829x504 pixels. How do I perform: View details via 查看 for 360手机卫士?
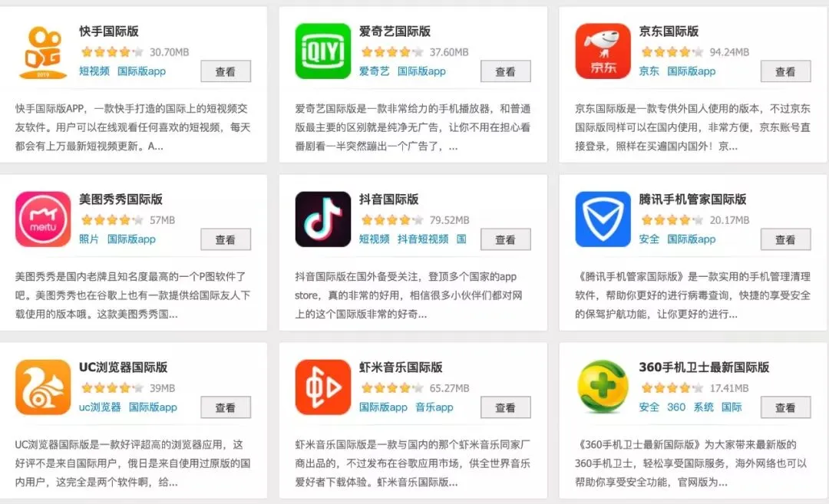[x=786, y=407]
